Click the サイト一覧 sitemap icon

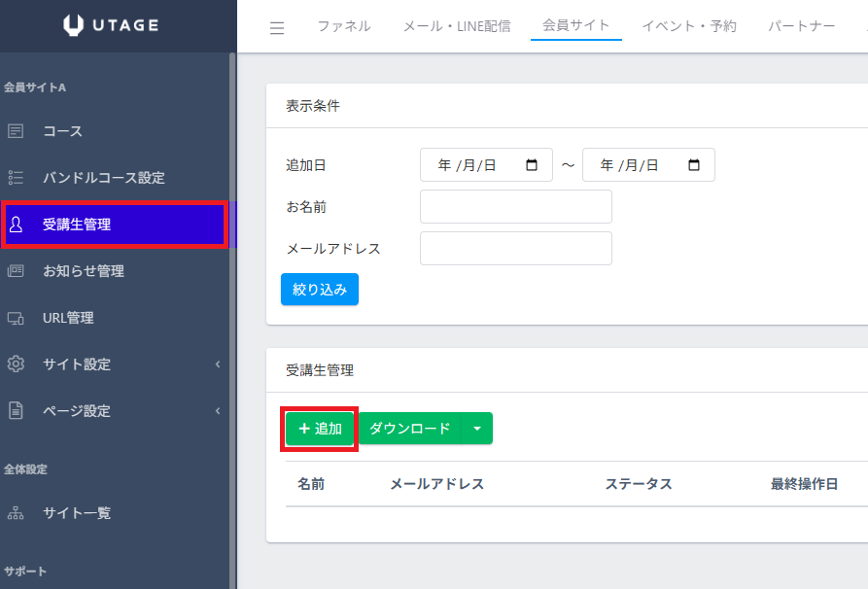tap(16, 513)
